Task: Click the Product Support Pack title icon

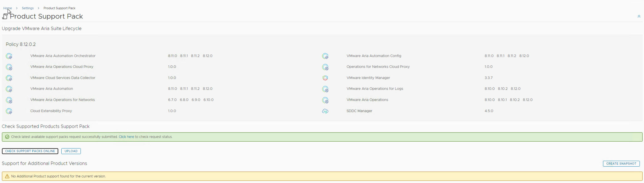Action: click(x=5, y=16)
